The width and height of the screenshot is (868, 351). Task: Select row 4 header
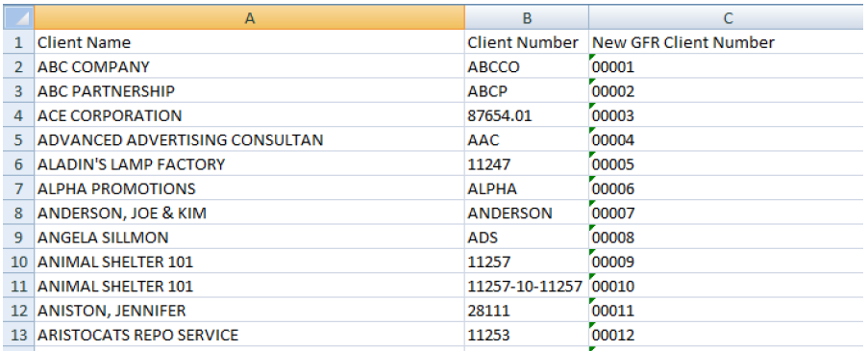click(x=18, y=115)
